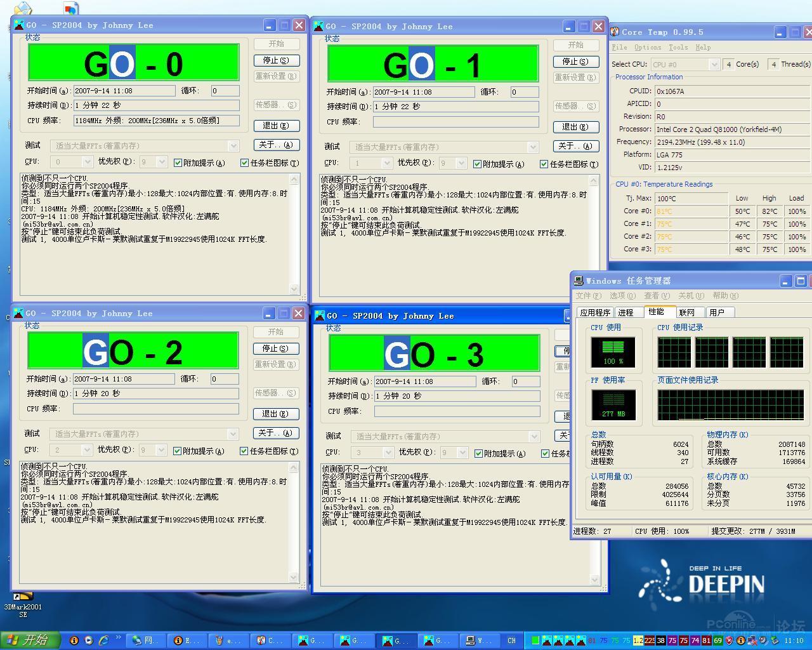Click the yellow 1.2 tray temperature readout
The image size is (812, 650).
click(638, 640)
